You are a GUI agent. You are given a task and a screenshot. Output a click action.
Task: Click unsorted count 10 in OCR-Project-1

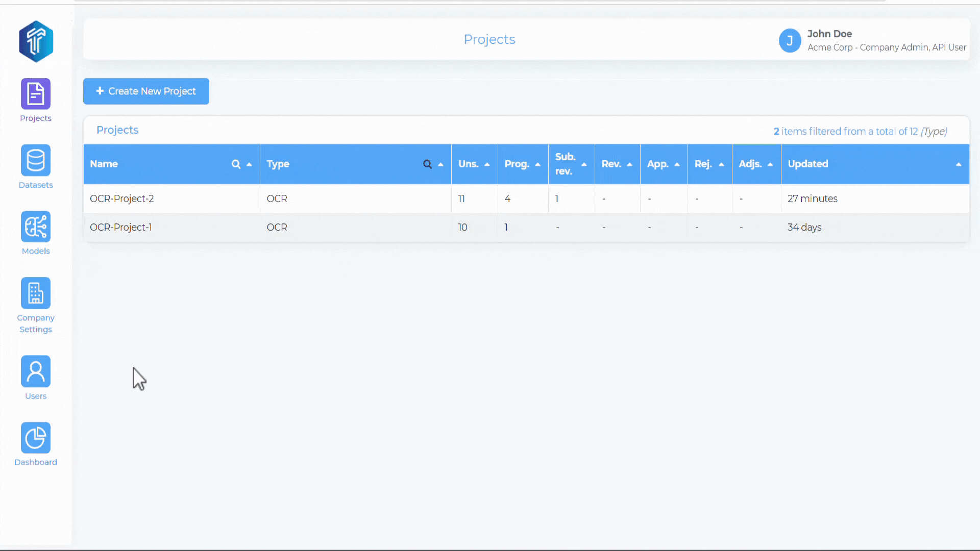(462, 227)
